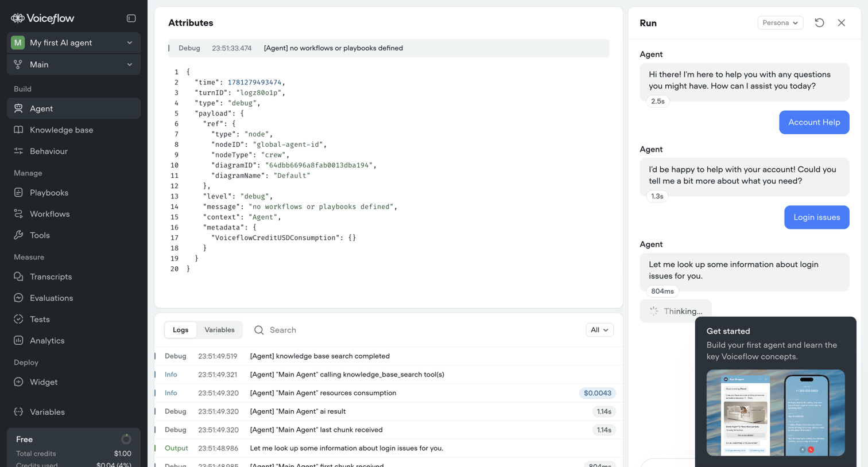Click the Get started tutorial thumbnail
Image resolution: width=868 pixels, height=467 pixels.
[x=776, y=413]
